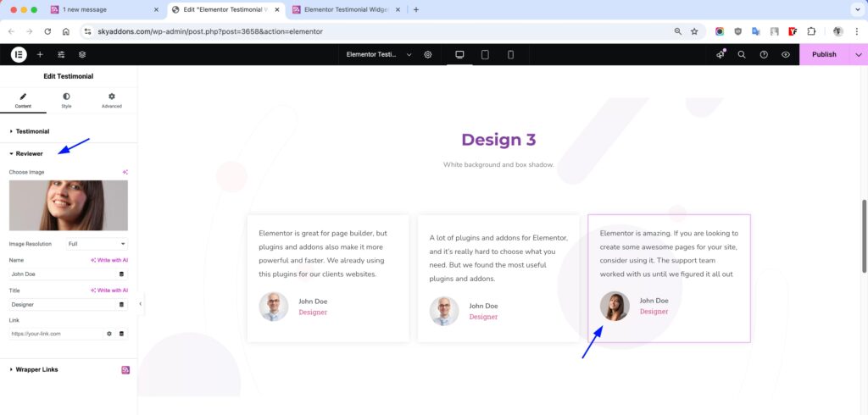The width and height of the screenshot is (868, 415).
Task: Click 'White background and box shadow.' text
Action: tap(498, 164)
